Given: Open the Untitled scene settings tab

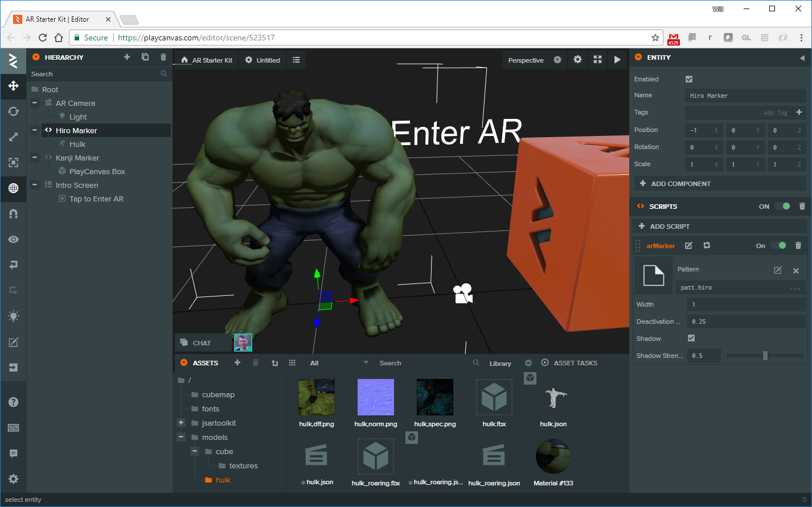Looking at the screenshot, I should point(263,60).
